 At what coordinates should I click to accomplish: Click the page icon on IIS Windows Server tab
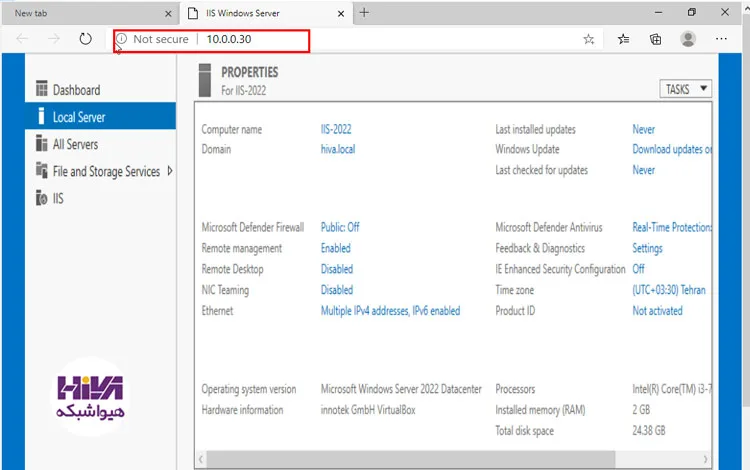pos(193,13)
